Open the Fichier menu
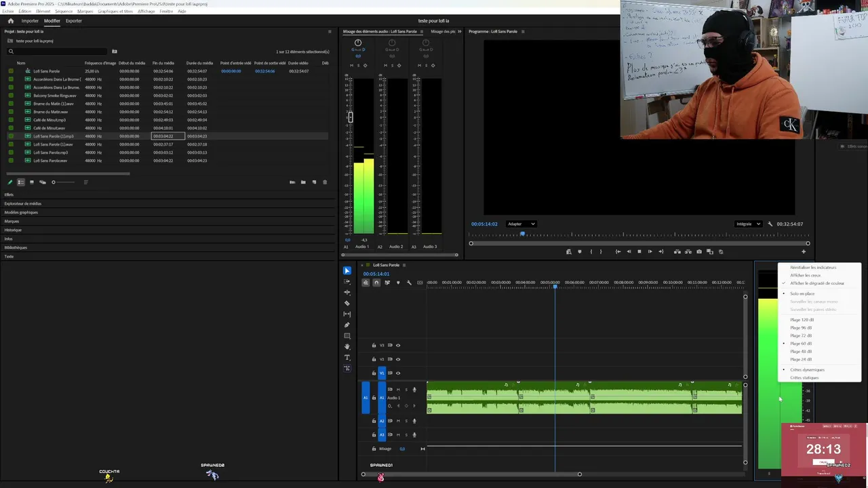Viewport: 868px width, 488px height. click(x=7, y=12)
